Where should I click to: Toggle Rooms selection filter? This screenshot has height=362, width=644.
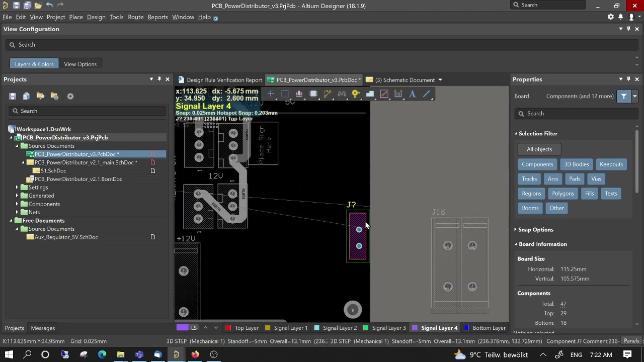coord(530,208)
